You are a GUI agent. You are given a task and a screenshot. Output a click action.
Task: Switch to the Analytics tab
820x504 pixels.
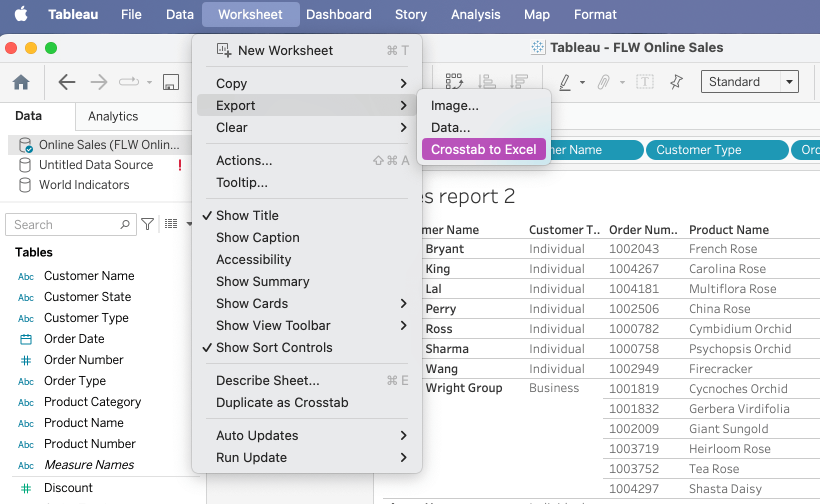point(112,116)
